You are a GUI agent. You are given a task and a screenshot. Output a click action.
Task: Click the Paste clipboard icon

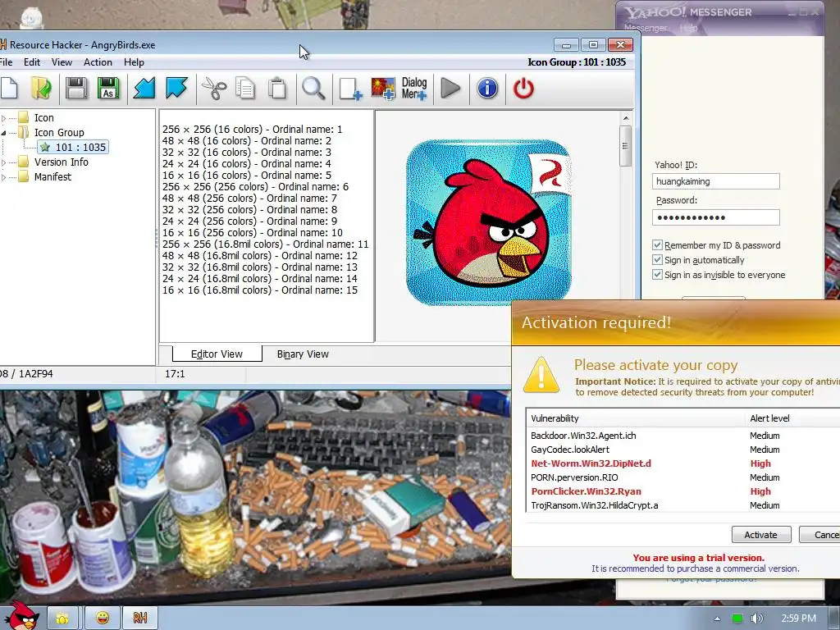point(277,89)
